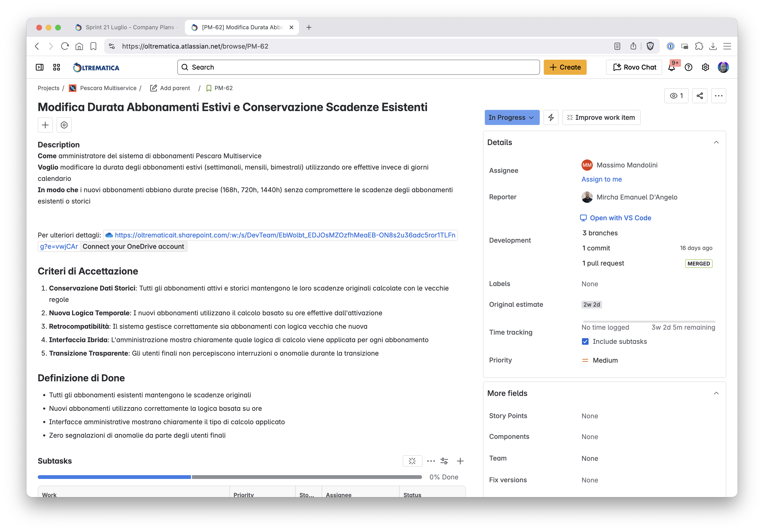Click the lightning bolt quick actions icon
The height and width of the screenshot is (532, 764).
[551, 117]
